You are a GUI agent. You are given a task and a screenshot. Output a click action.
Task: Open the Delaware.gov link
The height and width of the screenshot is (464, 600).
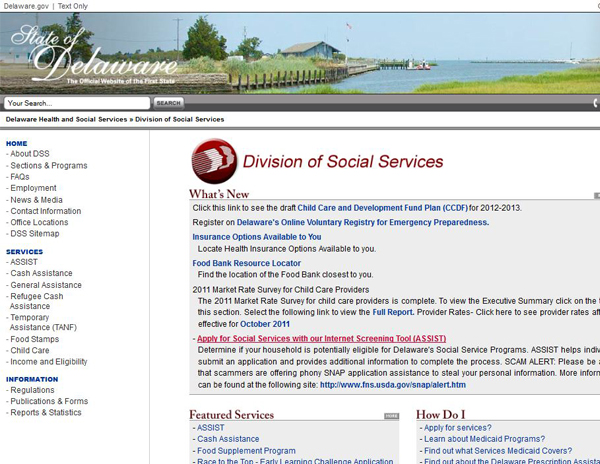(x=26, y=6)
